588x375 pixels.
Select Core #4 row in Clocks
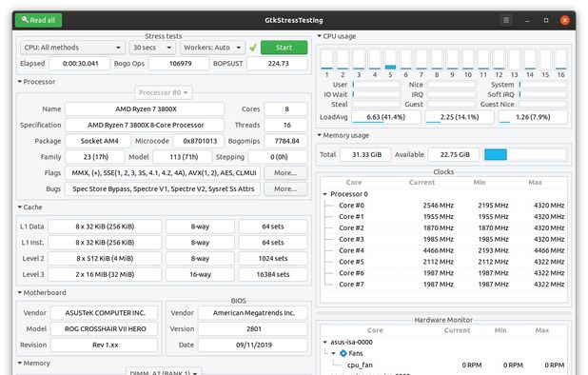443,250
